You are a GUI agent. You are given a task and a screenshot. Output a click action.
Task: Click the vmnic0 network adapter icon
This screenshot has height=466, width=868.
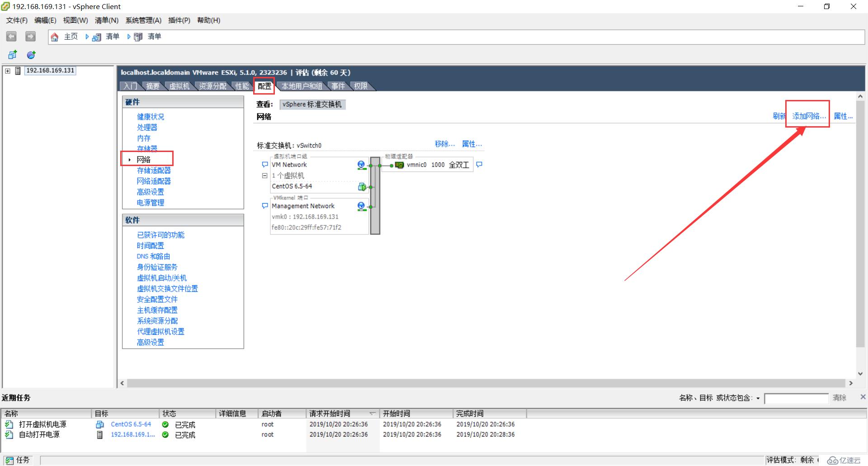click(399, 165)
